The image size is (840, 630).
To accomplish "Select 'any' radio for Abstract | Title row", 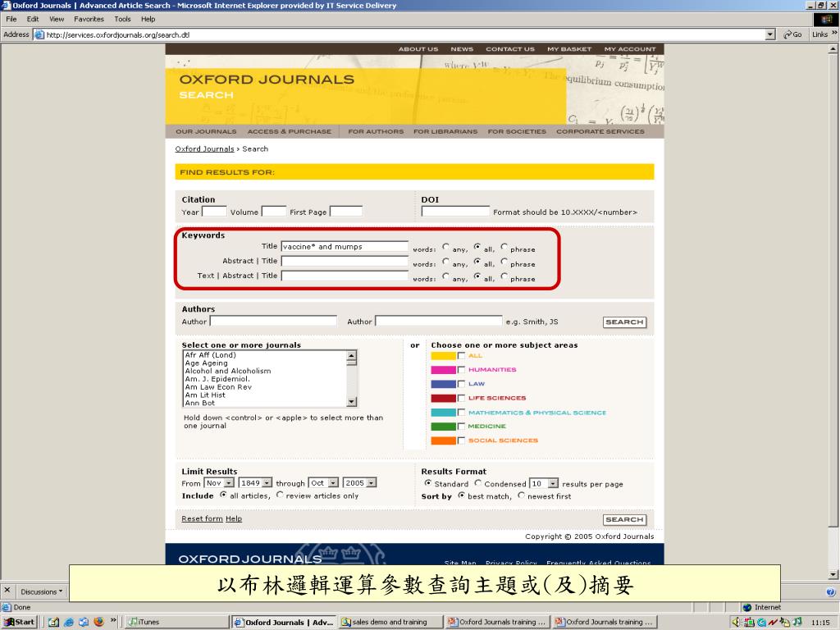I will pyautogui.click(x=445, y=262).
